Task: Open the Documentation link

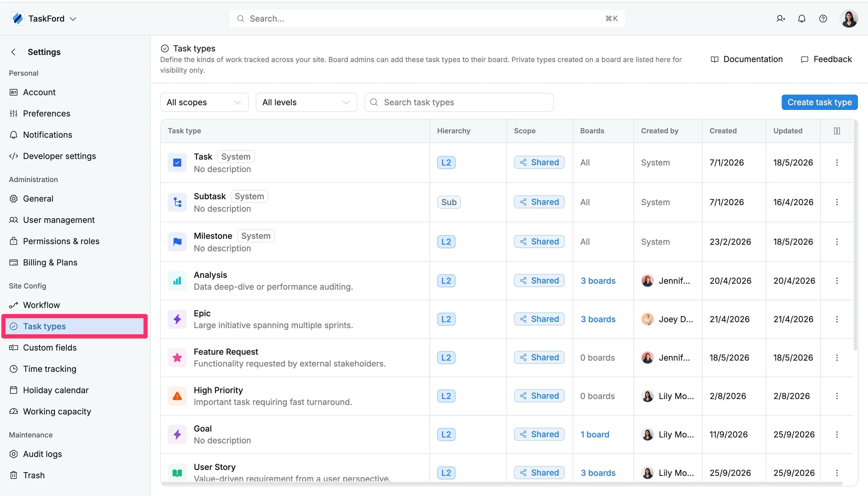Action: 747,59
